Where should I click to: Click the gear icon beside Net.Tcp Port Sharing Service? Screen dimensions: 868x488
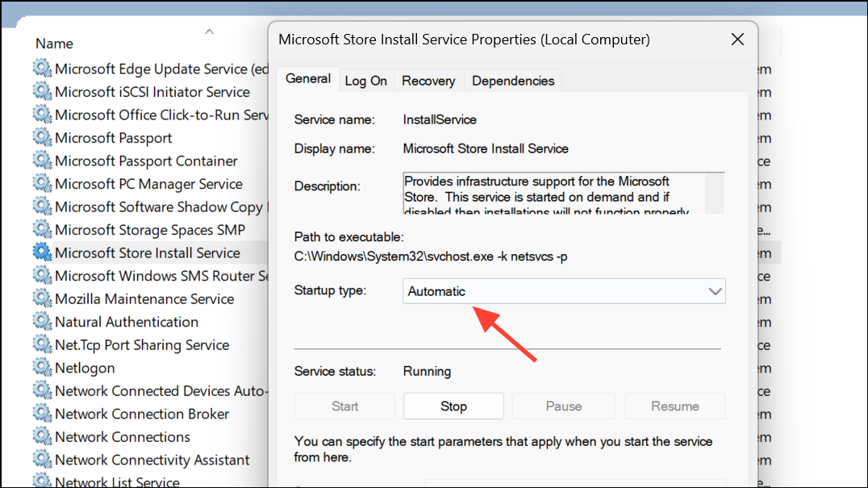coord(42,344)
